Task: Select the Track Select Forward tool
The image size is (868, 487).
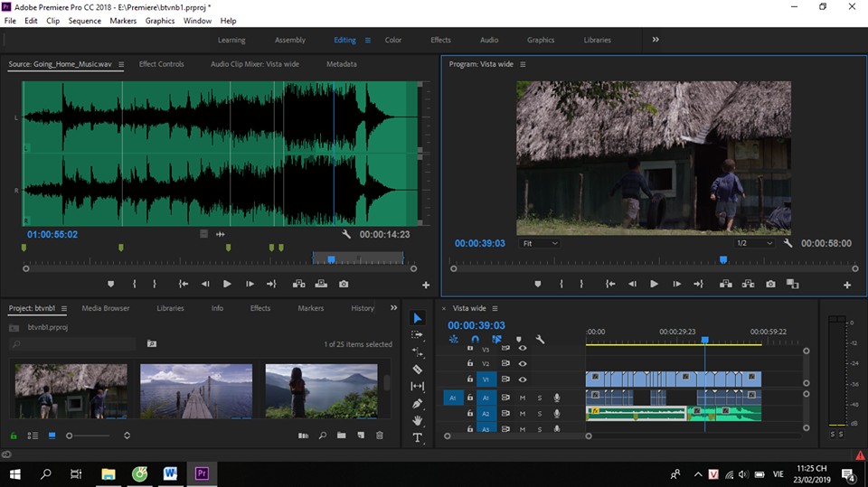Action: tap(418, 335)
